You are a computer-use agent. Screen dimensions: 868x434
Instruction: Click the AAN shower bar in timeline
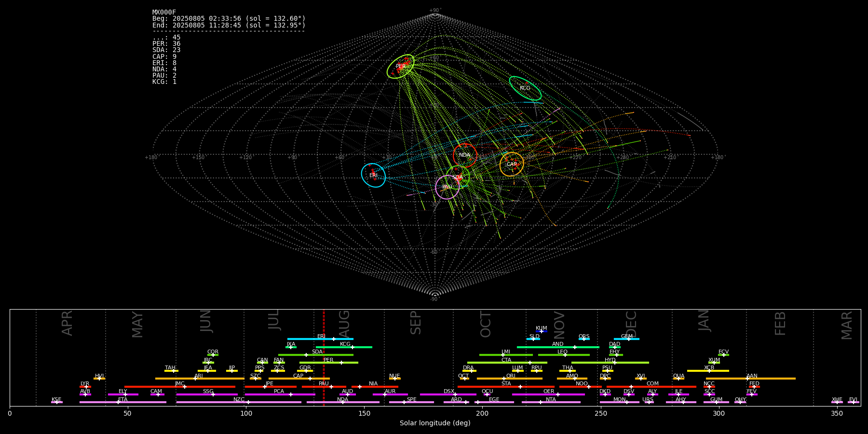(x=750, y=379)
